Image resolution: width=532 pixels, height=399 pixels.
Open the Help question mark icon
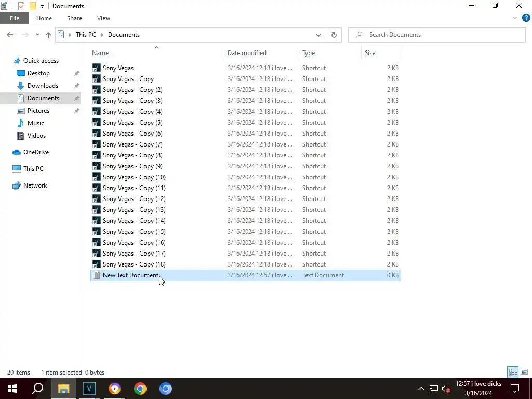click(x=526, y=18)
